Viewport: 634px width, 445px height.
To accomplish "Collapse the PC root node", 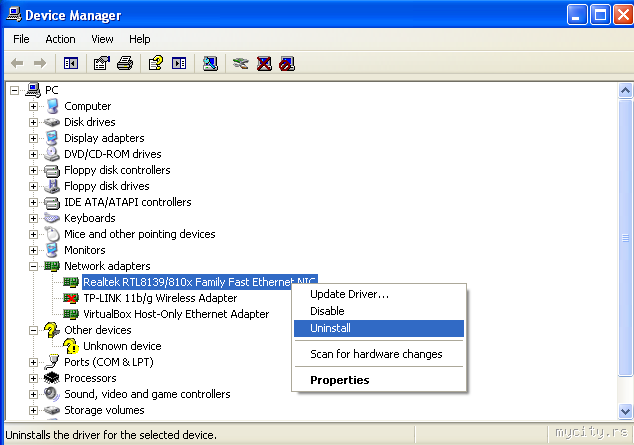I will pos(15,90).
